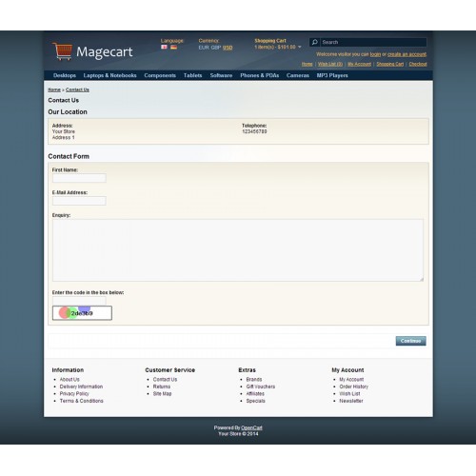Click the Continue button

click(x=410, y=341)
